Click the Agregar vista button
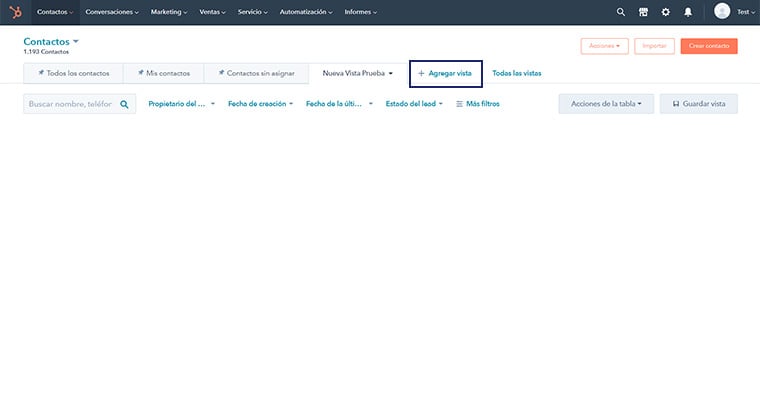This screenshot has width=760, height=420. [x=445, y=73]
